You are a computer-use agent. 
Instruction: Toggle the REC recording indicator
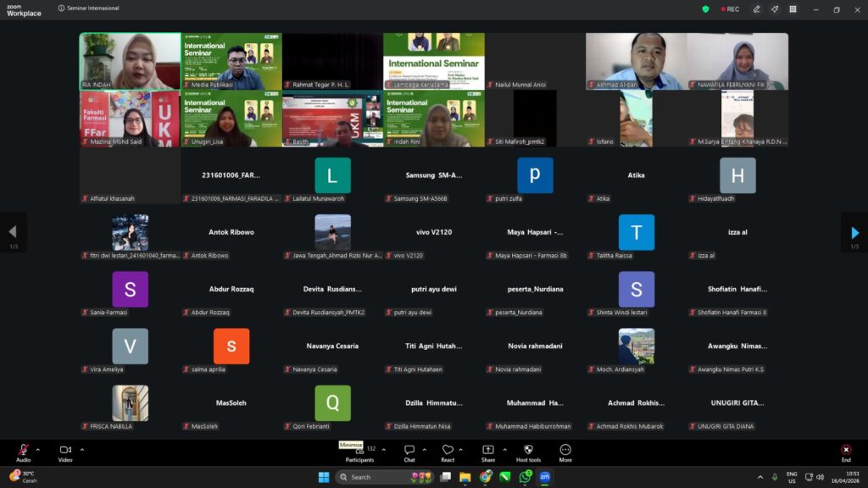click(730, 9)
